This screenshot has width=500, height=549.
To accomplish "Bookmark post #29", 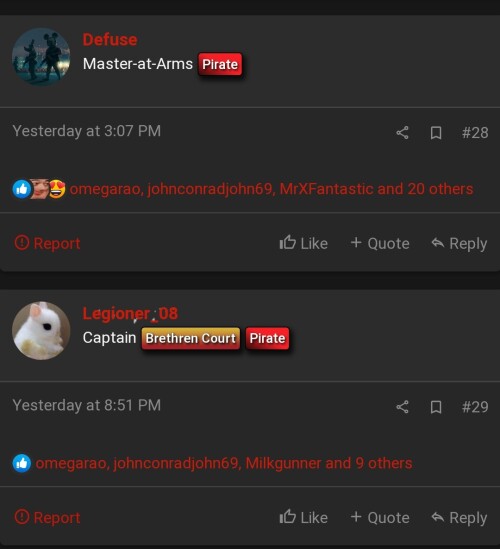I will coord(436,407).
